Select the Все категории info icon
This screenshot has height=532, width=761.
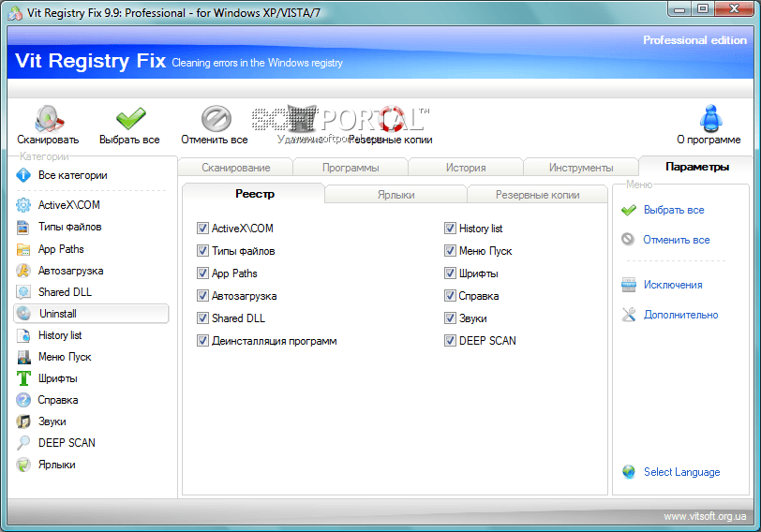pos(23,175)
